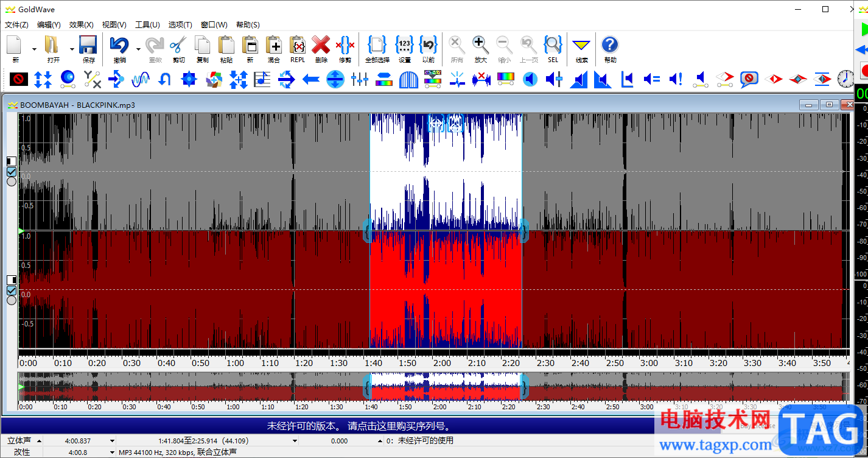This screenshot has height=458, width=868.
Task: Click the 新 (New file) toolbar icon
Action: point(15,49)
